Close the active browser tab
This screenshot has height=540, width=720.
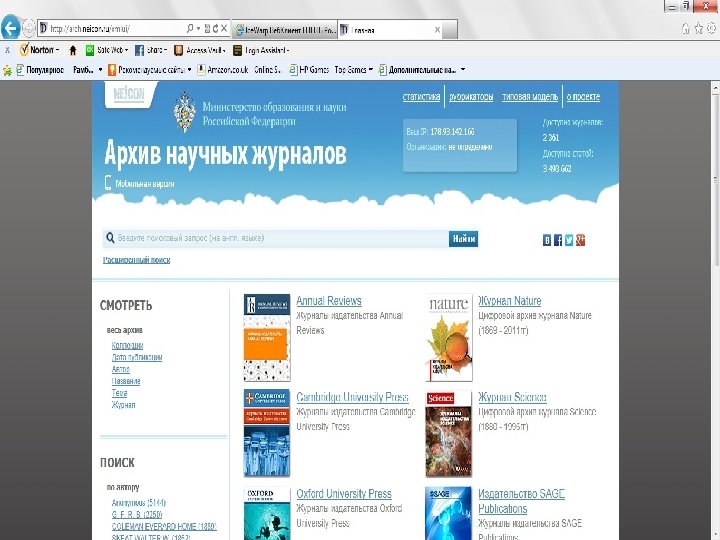pos(437,30)
